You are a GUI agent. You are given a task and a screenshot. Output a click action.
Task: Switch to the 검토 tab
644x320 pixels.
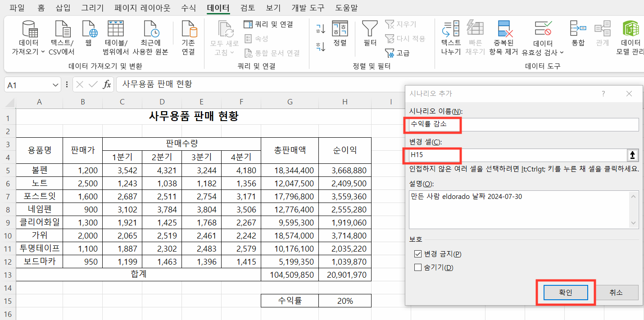click(x=248, y=8)
